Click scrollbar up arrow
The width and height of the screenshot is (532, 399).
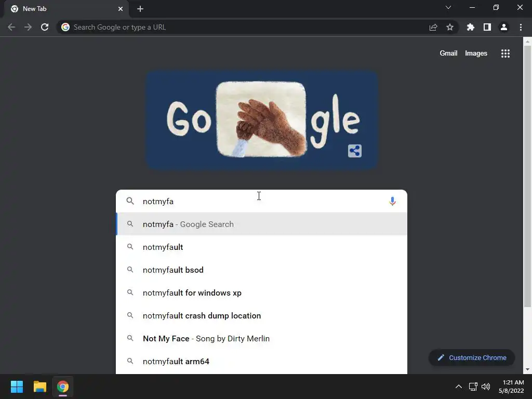527,42
